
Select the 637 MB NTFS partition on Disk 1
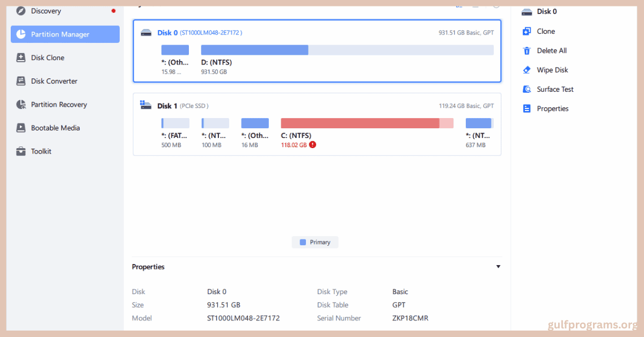(x=479, y=123)
